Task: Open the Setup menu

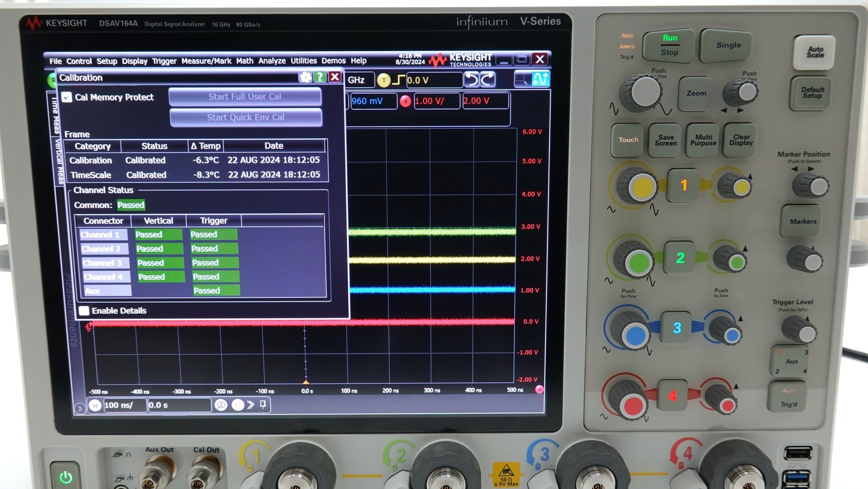Action: coord(107,61)
